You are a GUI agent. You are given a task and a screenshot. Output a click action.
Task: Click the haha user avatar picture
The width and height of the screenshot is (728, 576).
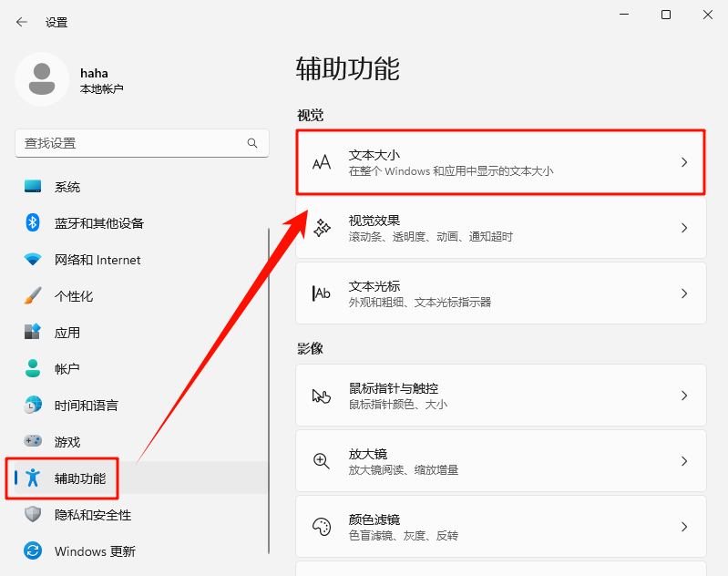point(42,79)
